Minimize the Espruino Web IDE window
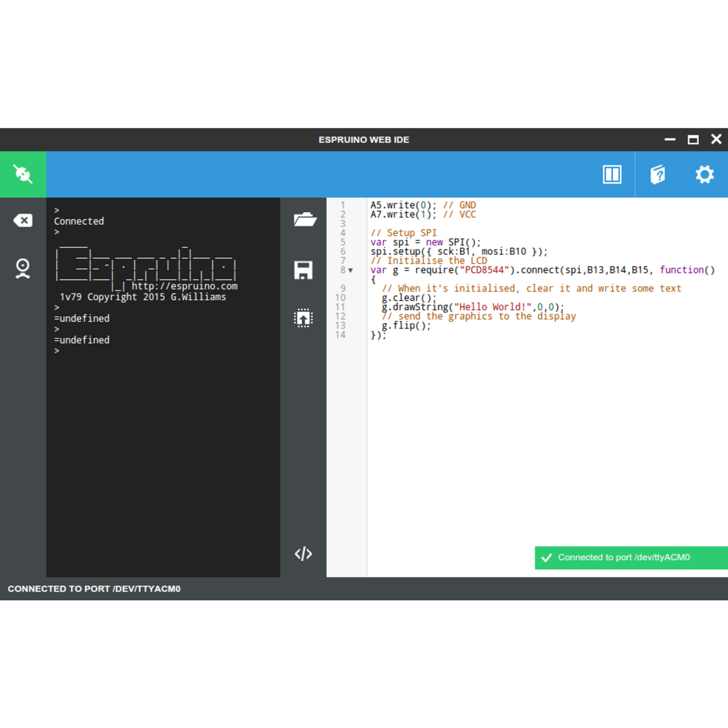728x728 pixels. pos(670,140)
